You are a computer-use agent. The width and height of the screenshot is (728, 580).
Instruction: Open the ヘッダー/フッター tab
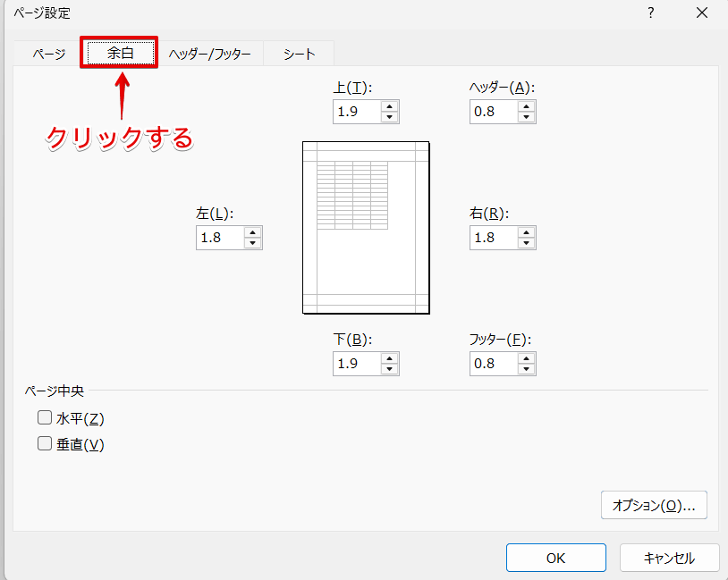(x=208, y=53)
